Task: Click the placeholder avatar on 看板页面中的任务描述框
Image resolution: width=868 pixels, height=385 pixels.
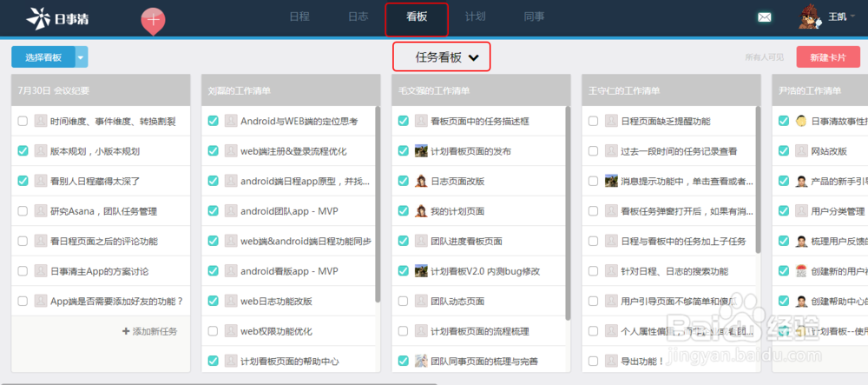Action: pyautogui.click(x=421, y=121)
